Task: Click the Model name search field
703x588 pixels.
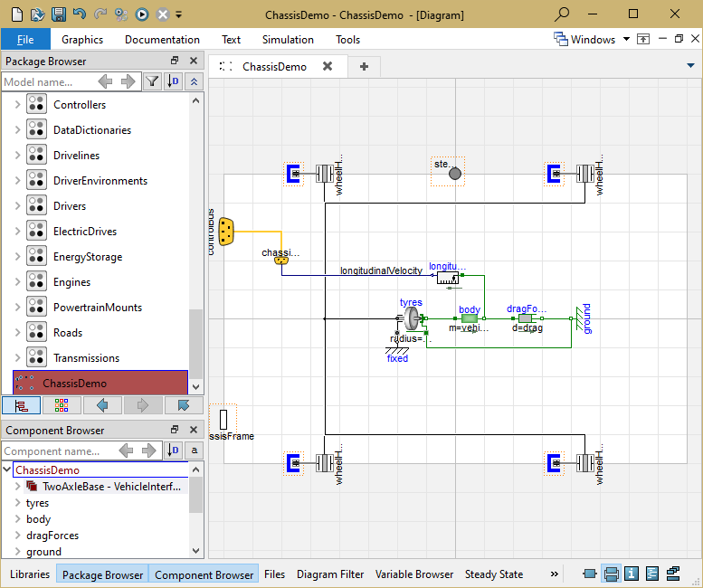Action: coord(47,82)
